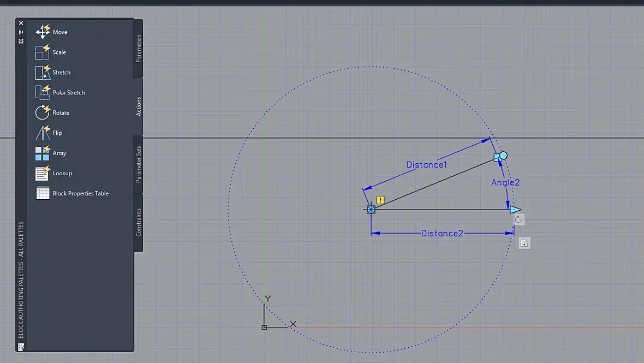Image resolution: width=644 pixels, height=363 pixels.
Task: Select the Flip action tool
Action: [x=49, y=133]
